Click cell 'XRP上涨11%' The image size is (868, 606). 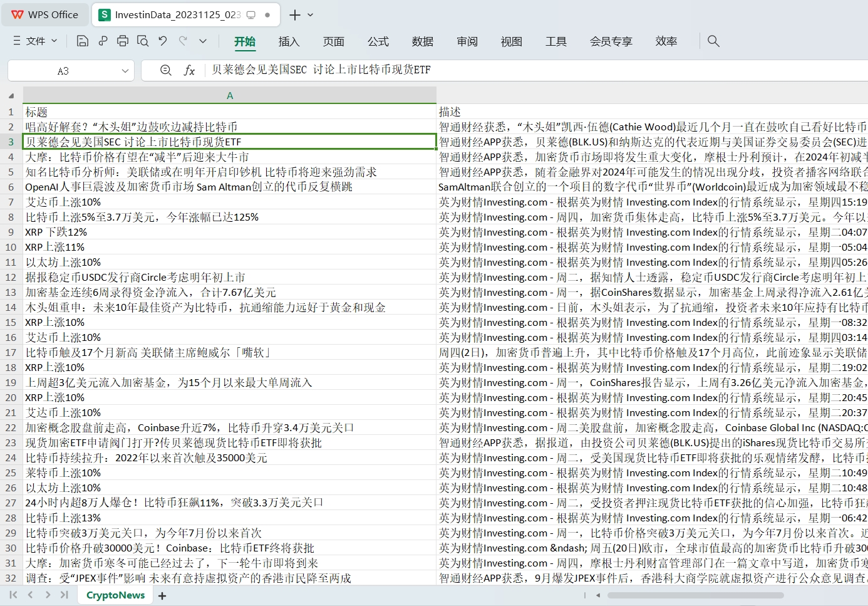[229, 247]
